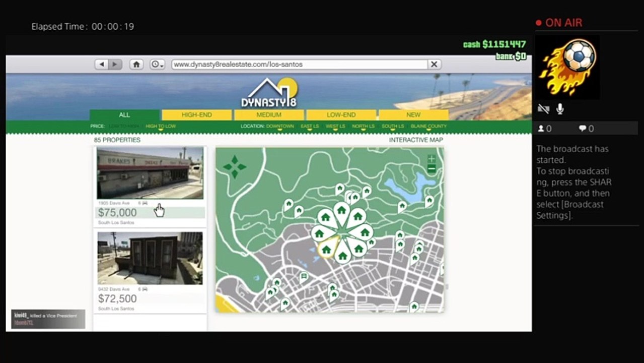644x363 pixels.
Task: Open the browser home page icon
Action: (x=136, y=65)
